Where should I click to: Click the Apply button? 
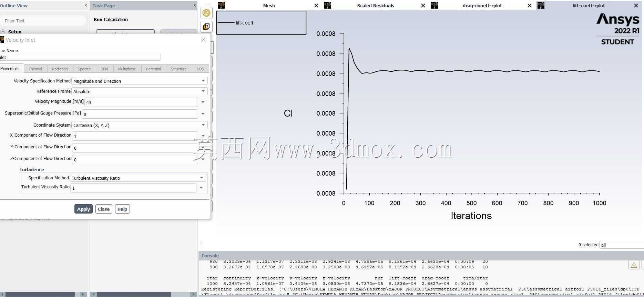pyautogui.click(x=83, y=209)
